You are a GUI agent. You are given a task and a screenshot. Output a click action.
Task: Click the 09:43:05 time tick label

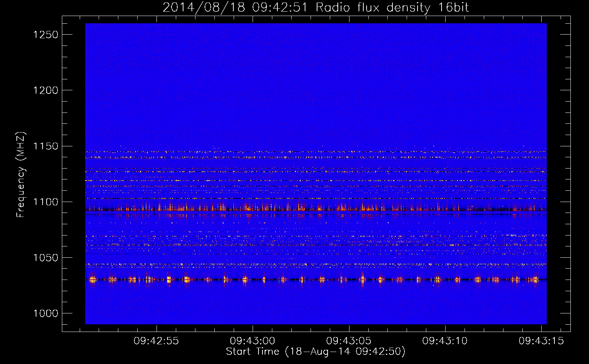point(349,341)
